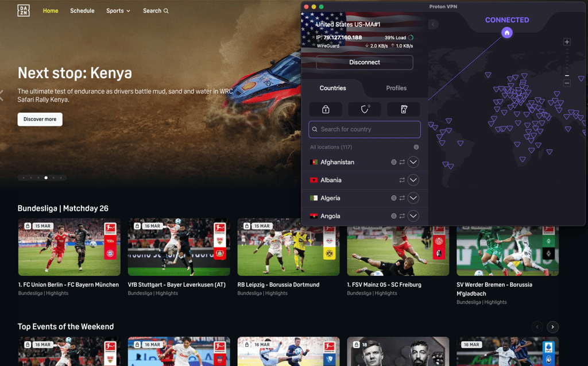Open the Union Berlin vs Bayern thumbnail
Viewport: 588px width, 366px height.
tap(69, 247)
